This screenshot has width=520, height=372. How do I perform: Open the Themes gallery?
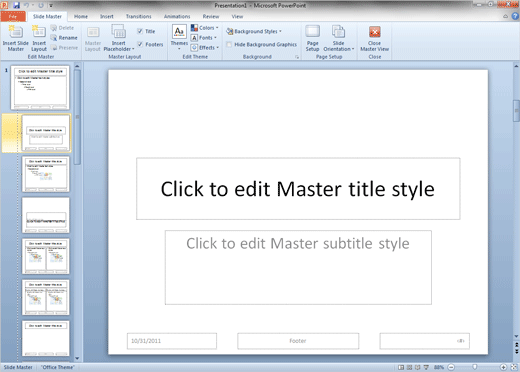pyautogui.click(x=179, y=37)
